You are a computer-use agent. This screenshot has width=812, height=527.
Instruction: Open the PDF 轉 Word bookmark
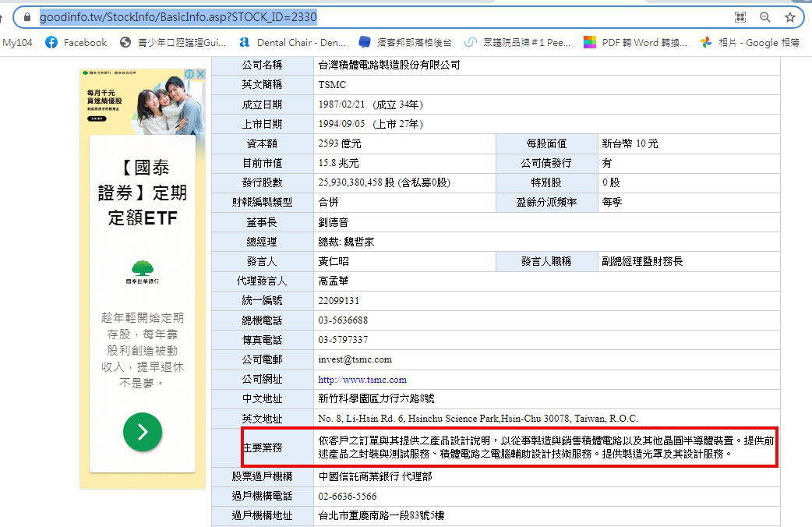click(x=635, y=43)
